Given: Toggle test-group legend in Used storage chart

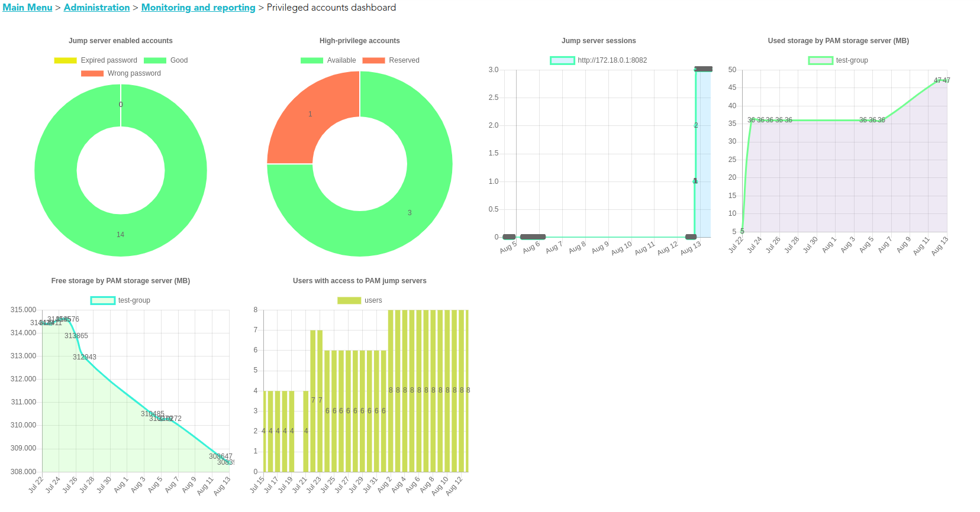Looking at the screenshot, I should coord(820,60).
